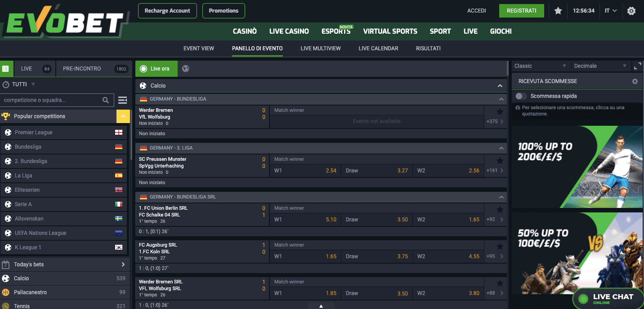Viewport: 644px width, 309px height.
Task: Enable the Scommessa rapida switch
Action: pyautogui.click(x=522, y=96)
